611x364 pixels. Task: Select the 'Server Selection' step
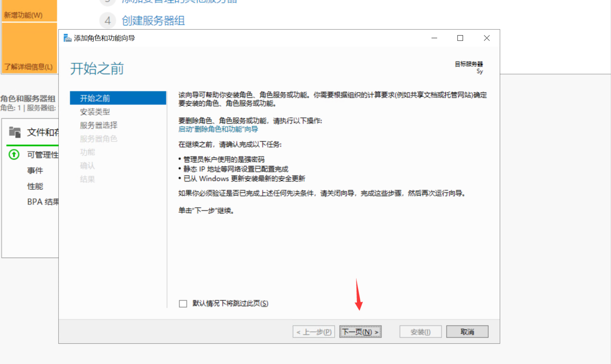99,125
